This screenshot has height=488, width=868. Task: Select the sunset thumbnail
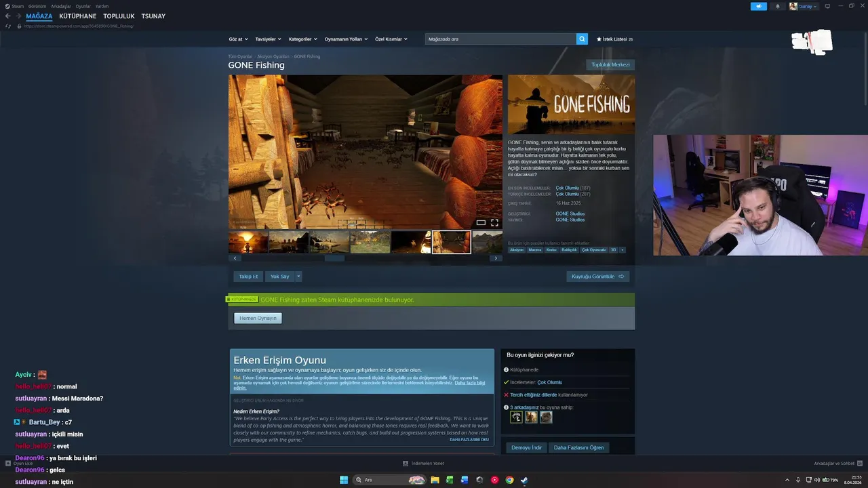point(248,242)
